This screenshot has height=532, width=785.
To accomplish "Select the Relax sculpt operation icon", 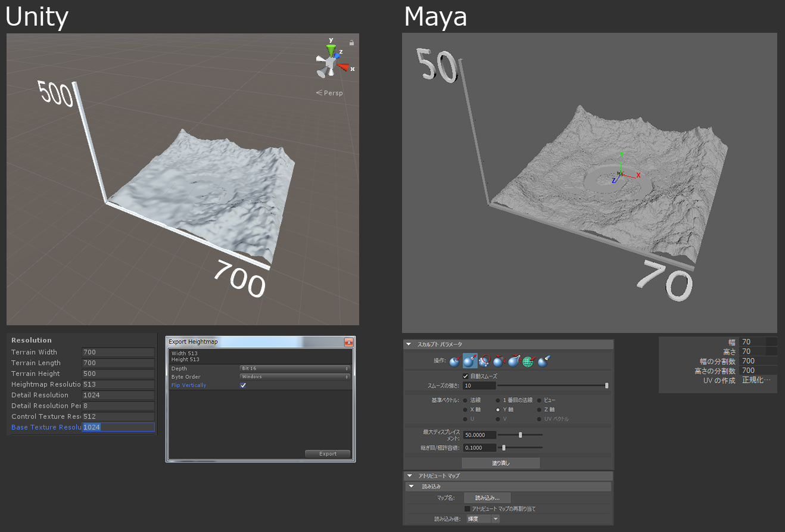I will [x=499, y=361].
